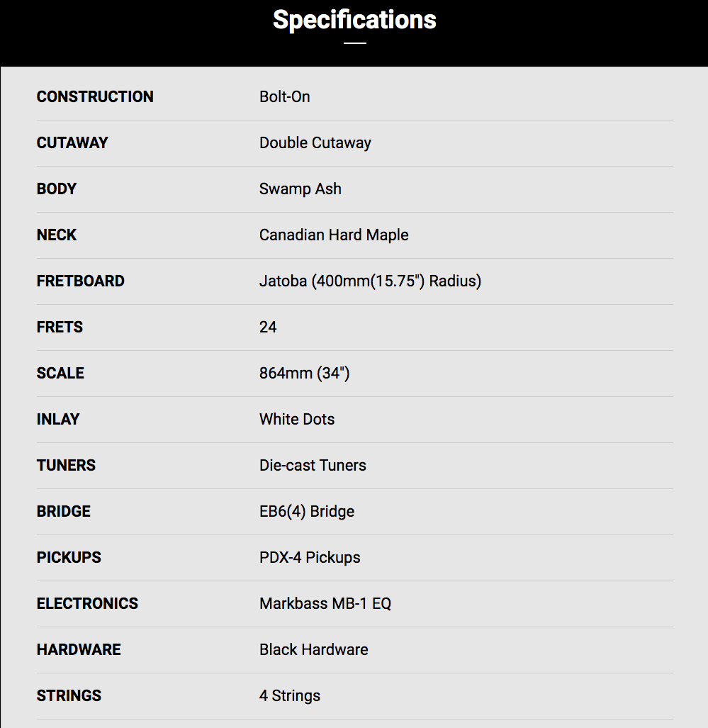This screenshot has width=708, height=728.
Task: Select the CUTAWAY row label
Action: pos(72,142)
